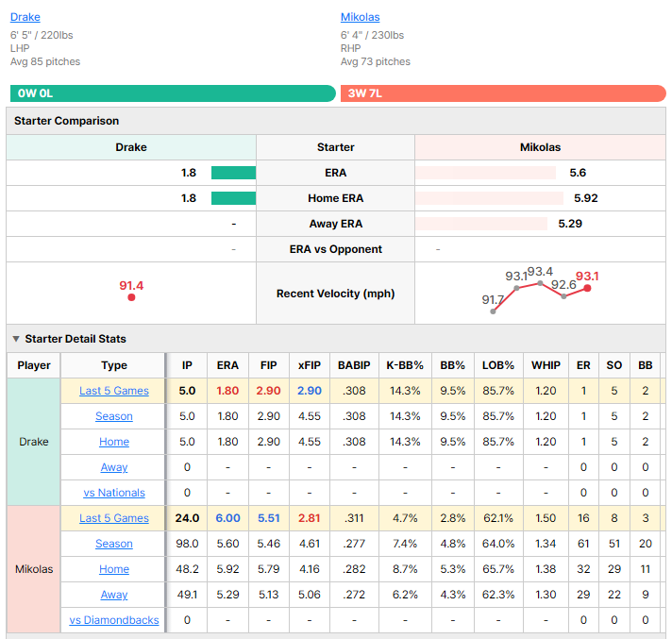This screenshot has width=672, height=639.
Task: Click Drake's green ERA bar
Action: point(233,173)
